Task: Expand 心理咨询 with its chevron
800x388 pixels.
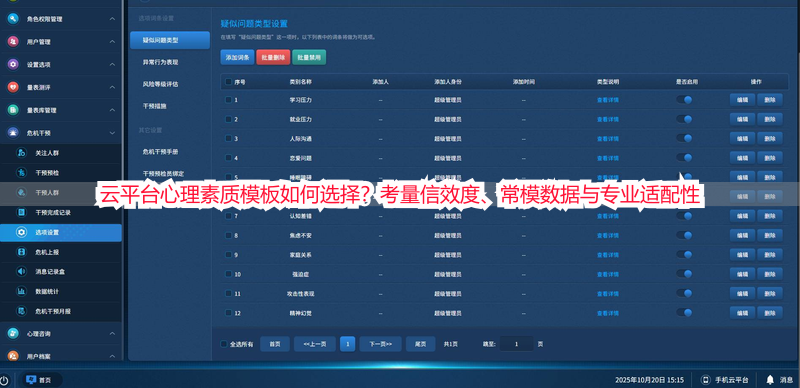Action: 112,333
